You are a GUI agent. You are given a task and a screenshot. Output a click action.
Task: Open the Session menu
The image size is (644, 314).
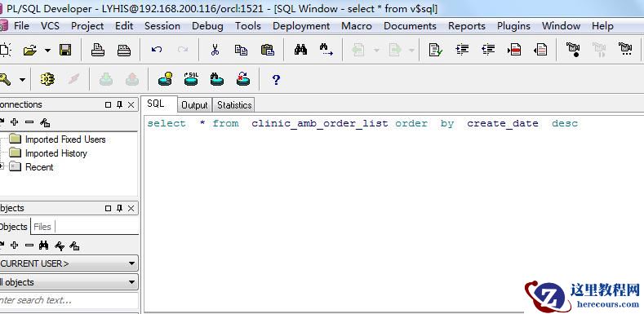coord(162,26)
